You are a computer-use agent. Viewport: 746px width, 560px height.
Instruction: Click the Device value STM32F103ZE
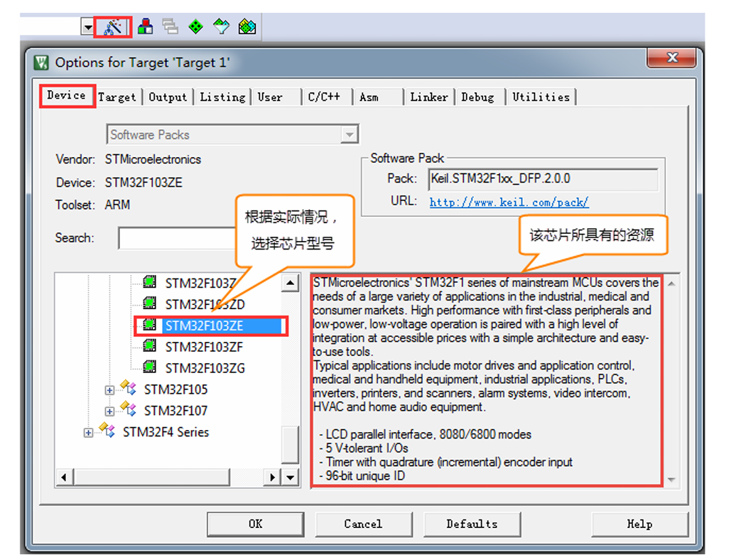(144, 183)
